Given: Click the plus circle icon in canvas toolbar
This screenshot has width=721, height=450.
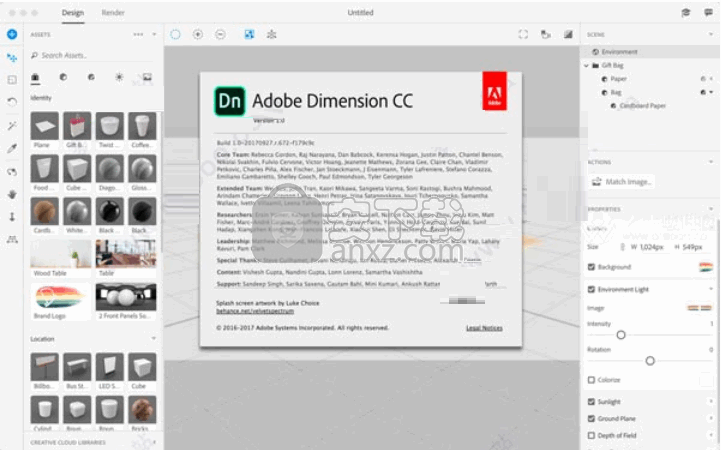Looking at the screenshot, I should click(x=198, y=34).
